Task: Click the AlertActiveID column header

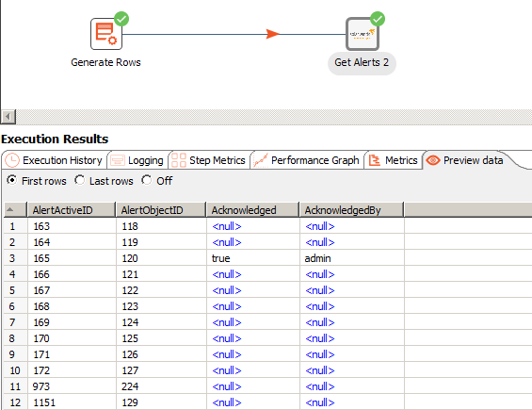Action: [72, 210]
